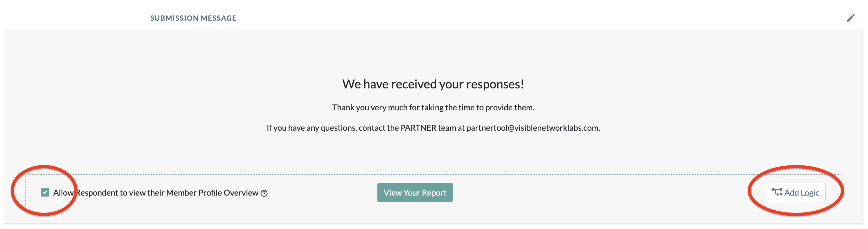This screenshot has height=229, width=868.
Task: Open the help tooltip icon beside Member Profile Overview
Action: 264,193
